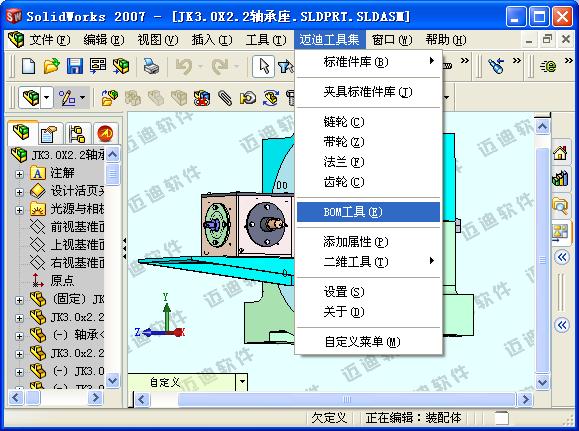The image size is (579, 431).
Task: Open the 视图 menu
Action: click(158, 40)
